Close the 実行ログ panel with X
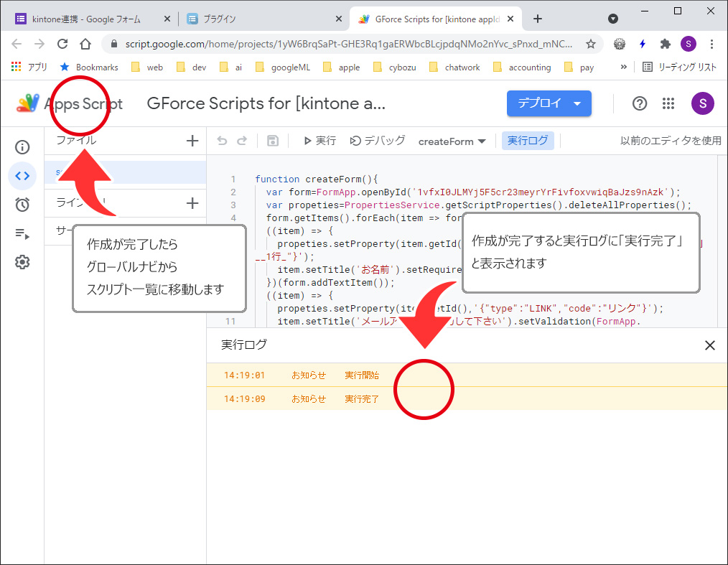 coord(709,345)
